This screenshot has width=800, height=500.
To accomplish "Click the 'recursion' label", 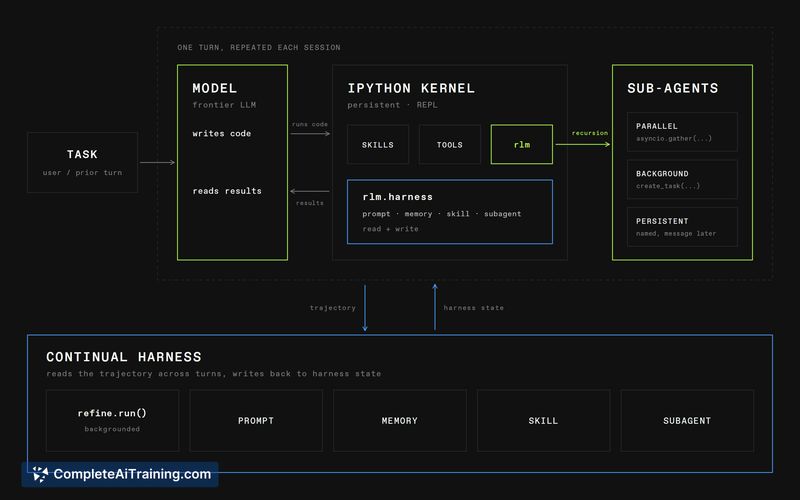I will pos(590,133).
